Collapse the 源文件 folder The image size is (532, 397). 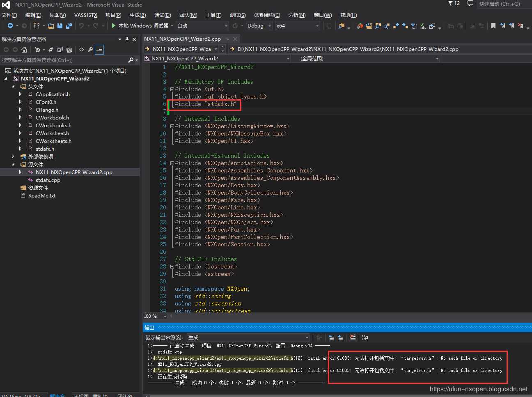click(x=13, y=164)
